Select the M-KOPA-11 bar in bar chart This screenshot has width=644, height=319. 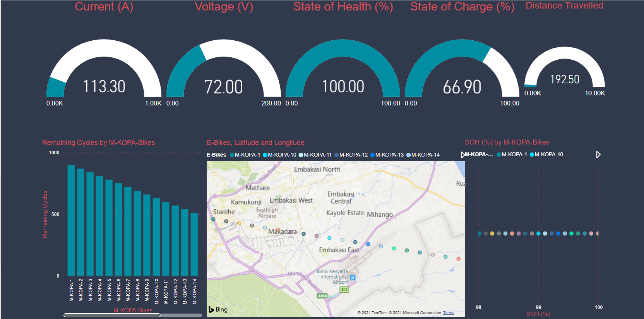click(x=166, y=239)
